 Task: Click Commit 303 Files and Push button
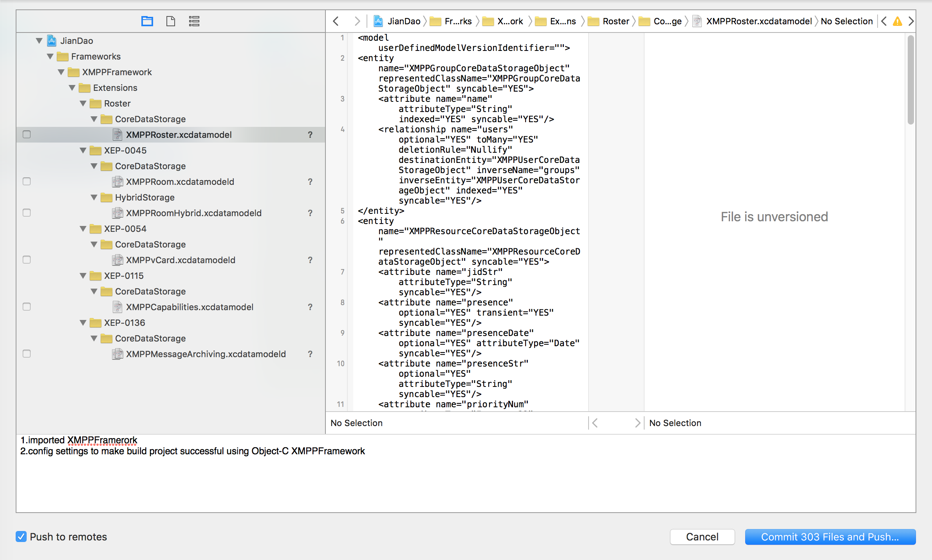pos(830,537)
